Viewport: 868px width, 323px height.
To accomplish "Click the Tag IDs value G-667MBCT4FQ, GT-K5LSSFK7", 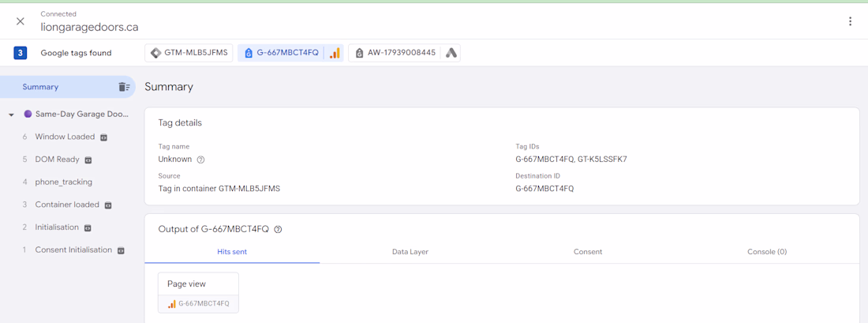I will [x=571, y=159].
